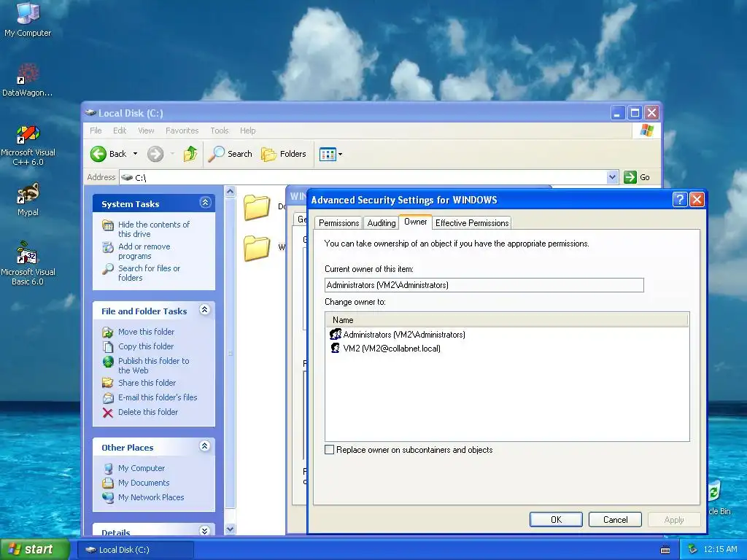
Task: Select the Owner tab
Action: point(415,222)
